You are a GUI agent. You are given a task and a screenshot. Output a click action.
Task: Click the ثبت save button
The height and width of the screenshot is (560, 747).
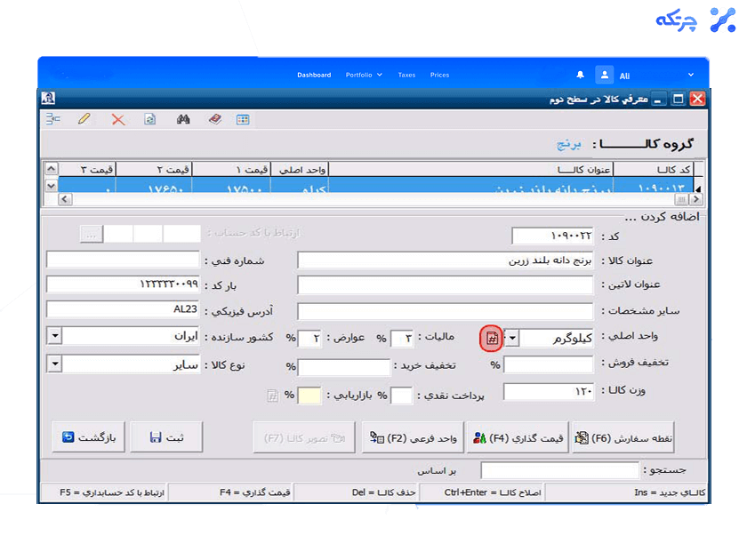(x=166, y=436)
